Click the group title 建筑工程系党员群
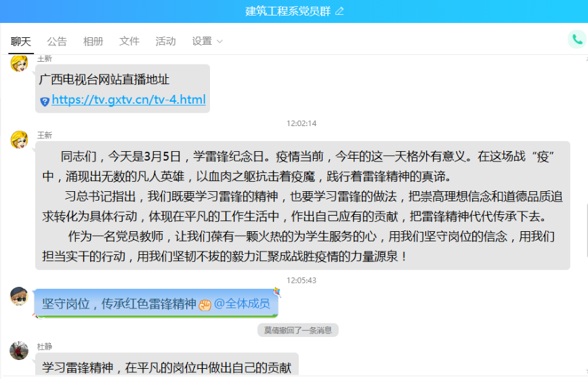The height and width of the screenshot is (379, 588). [288, 12]
